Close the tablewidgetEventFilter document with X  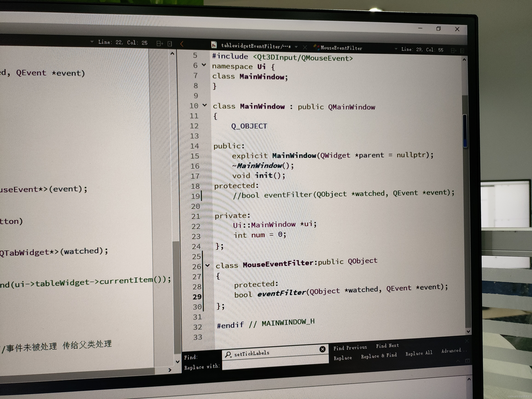point(305,47)
